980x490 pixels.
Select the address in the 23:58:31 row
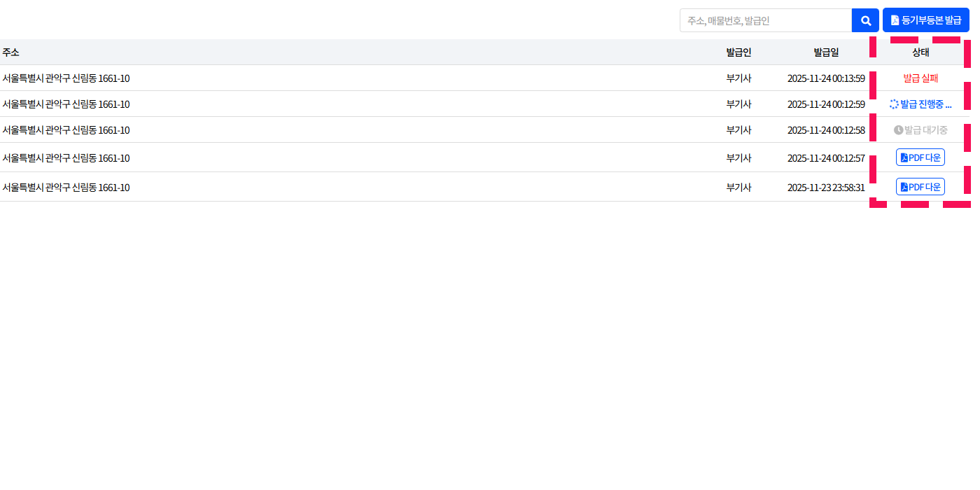(x=66, y=188)
